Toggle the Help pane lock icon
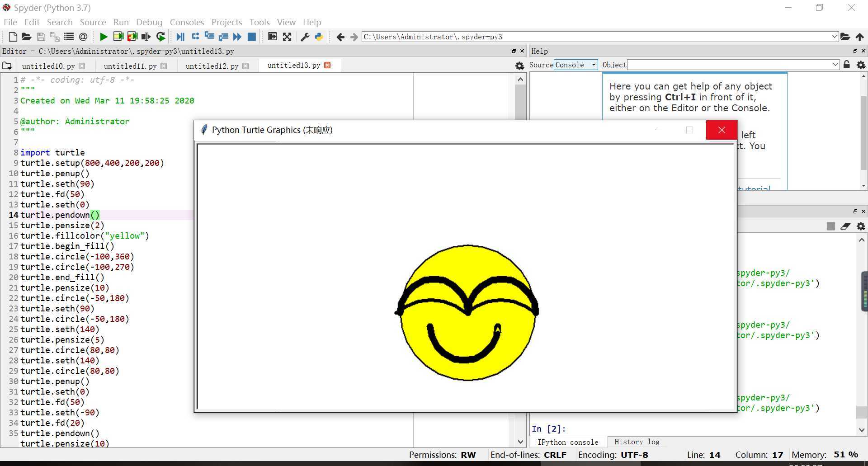The height and width of the screenshot is (466, 868). pos(847,65)
